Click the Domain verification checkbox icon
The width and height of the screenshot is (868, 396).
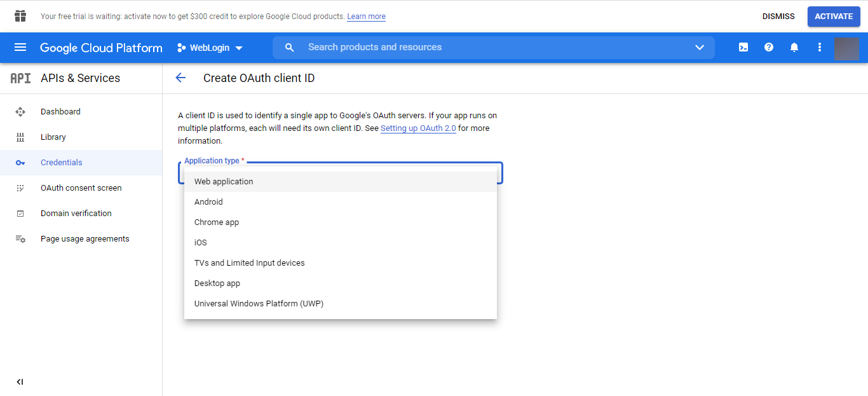(20, 214)
